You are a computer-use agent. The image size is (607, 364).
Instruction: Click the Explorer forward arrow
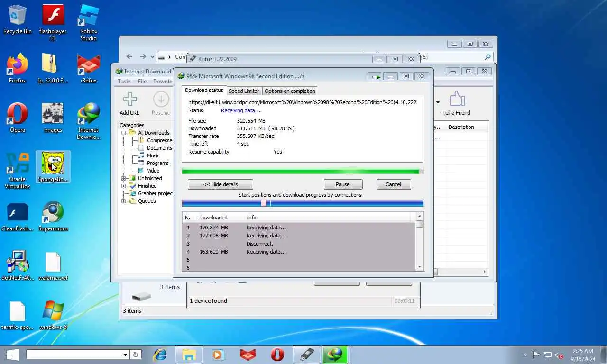(x=143, y=56)
